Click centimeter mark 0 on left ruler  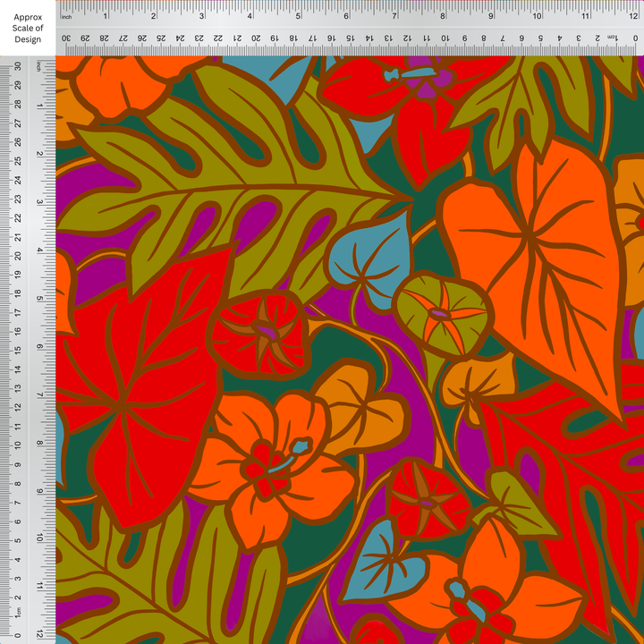pos(18,635)
